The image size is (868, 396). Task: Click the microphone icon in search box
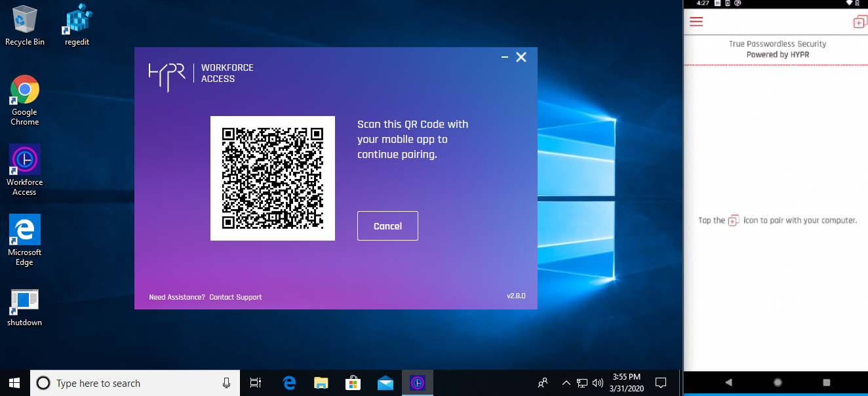(x=226, y=383)
